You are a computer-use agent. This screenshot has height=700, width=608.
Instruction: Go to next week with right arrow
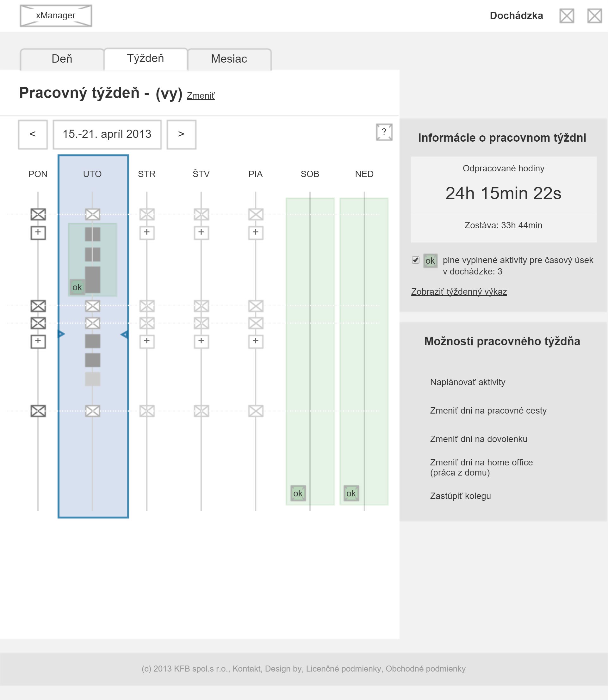coord(182,134)
